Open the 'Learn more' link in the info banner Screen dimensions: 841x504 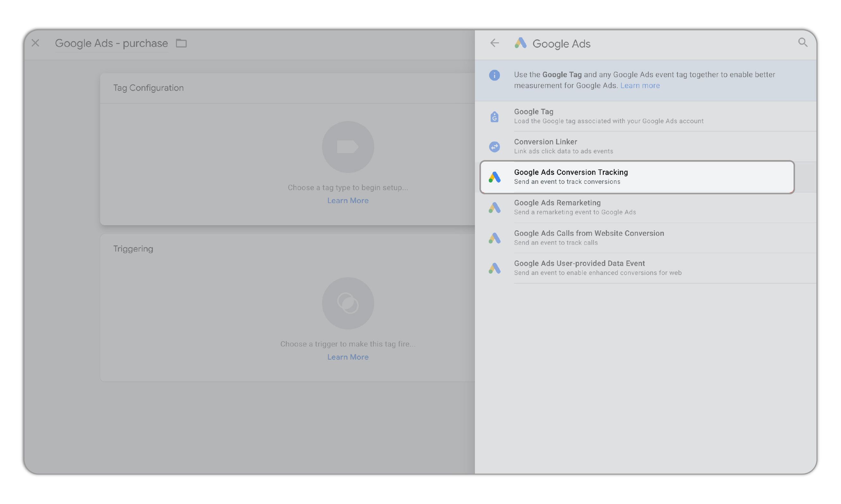pyautogui.click(x=640, y=86)
